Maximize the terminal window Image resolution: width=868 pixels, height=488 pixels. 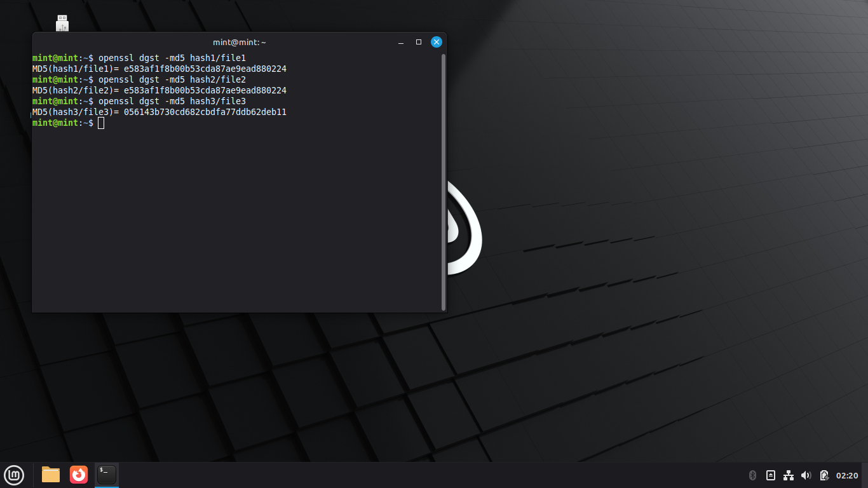419,42
